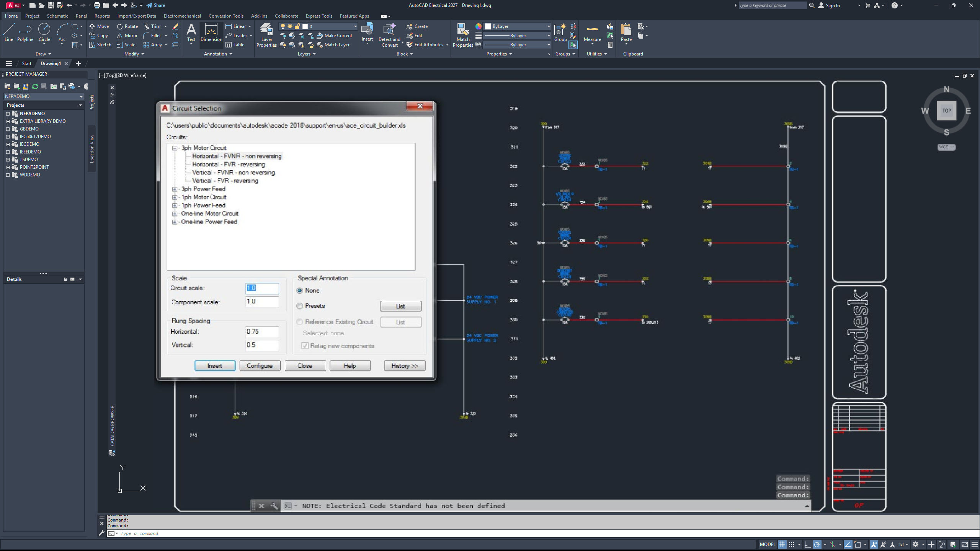This screenshot has width=980, height=551.
Task: Click the Copy modify tool
Action: [x=99, y=36]
